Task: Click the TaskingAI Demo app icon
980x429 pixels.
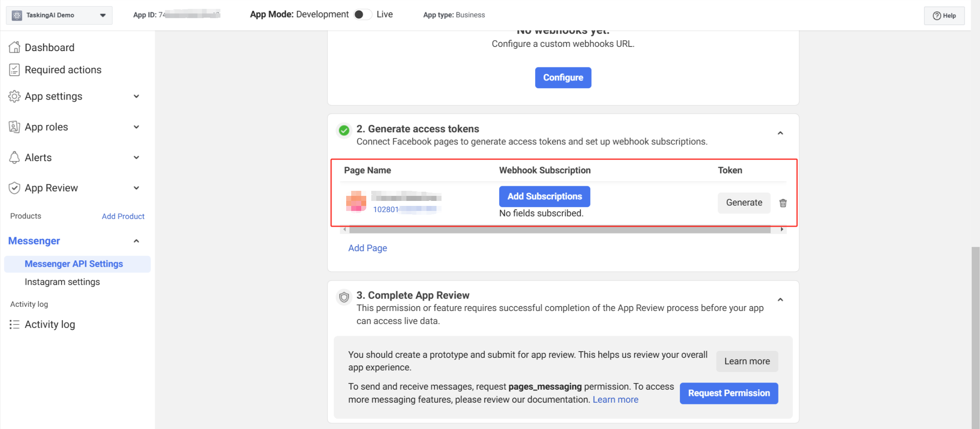Action: [x=17, y=15]
